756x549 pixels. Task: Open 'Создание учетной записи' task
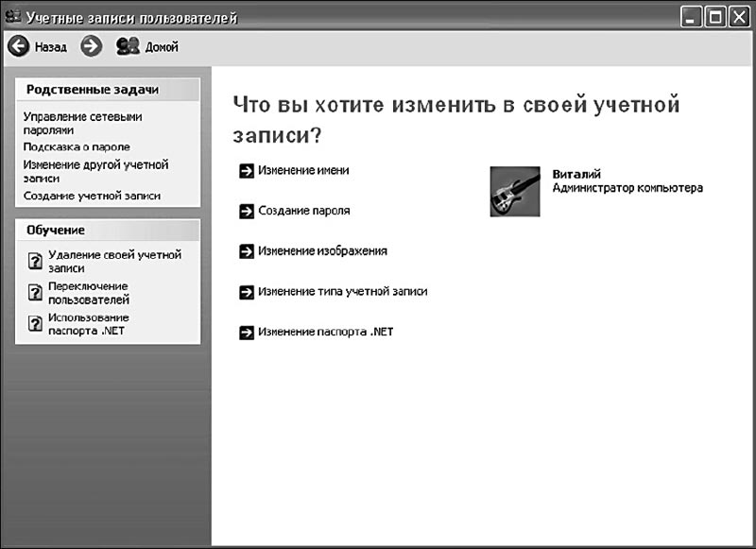92,196
